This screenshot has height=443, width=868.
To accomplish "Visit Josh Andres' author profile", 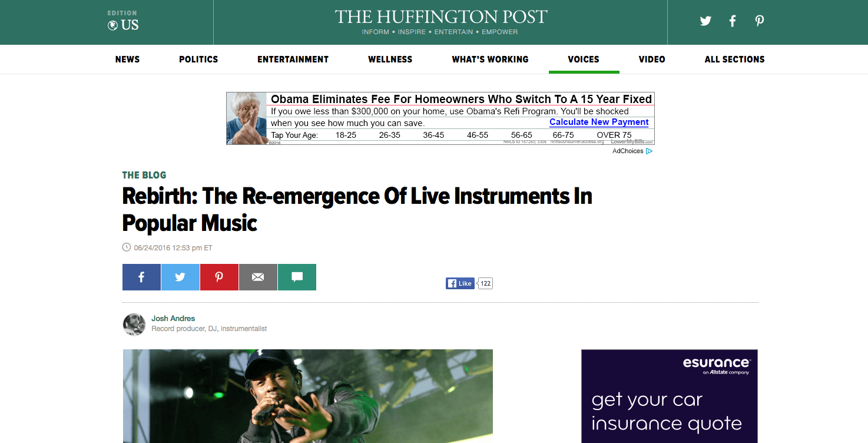I will (x=173, y=318).
